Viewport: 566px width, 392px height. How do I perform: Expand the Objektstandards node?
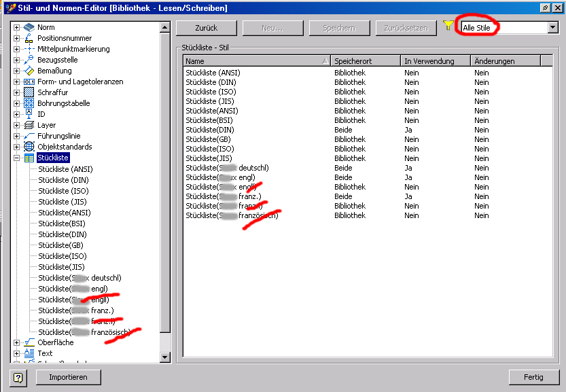16,147
